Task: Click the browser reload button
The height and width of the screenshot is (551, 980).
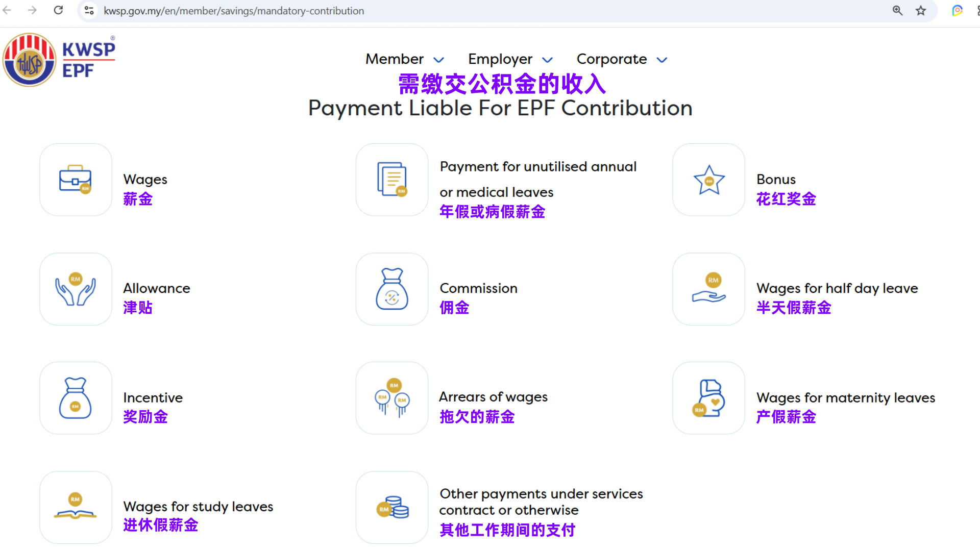Action: (x=58, y=10)
